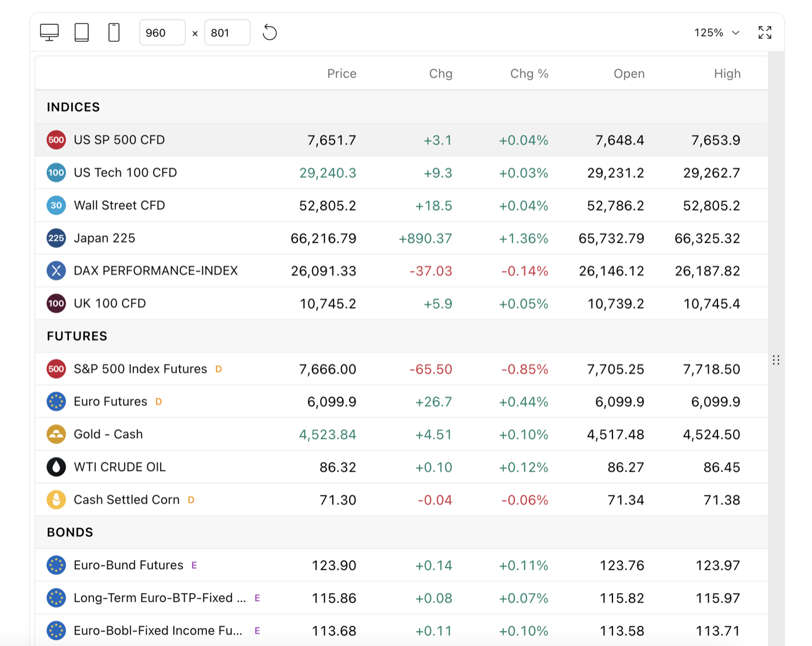812x646 pixels.
Task: Click the rotate dimensions icon
Action: click(270, 33)
